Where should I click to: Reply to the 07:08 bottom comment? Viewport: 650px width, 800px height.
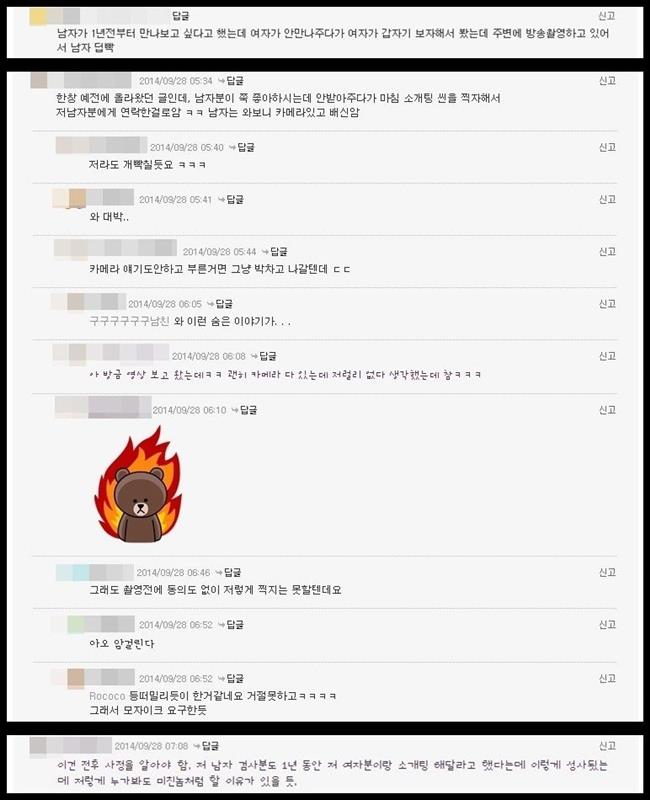coord(210,746)
